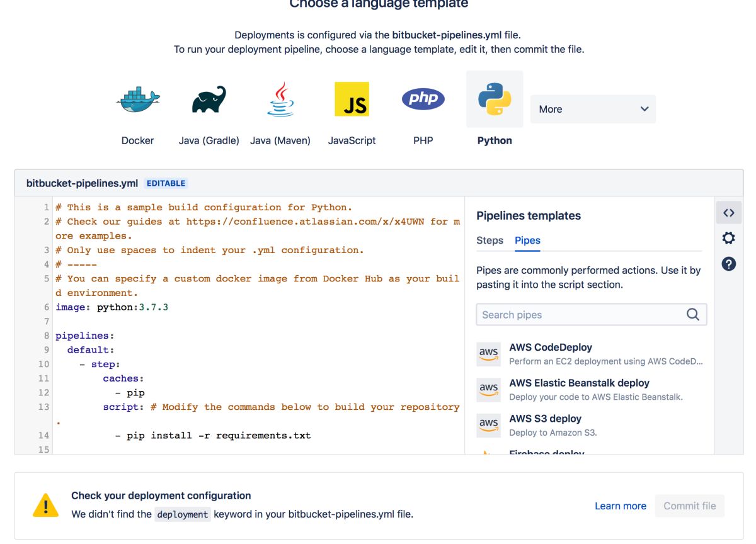Open the help question mark icon
756x544 pixels.
point(729,264)
